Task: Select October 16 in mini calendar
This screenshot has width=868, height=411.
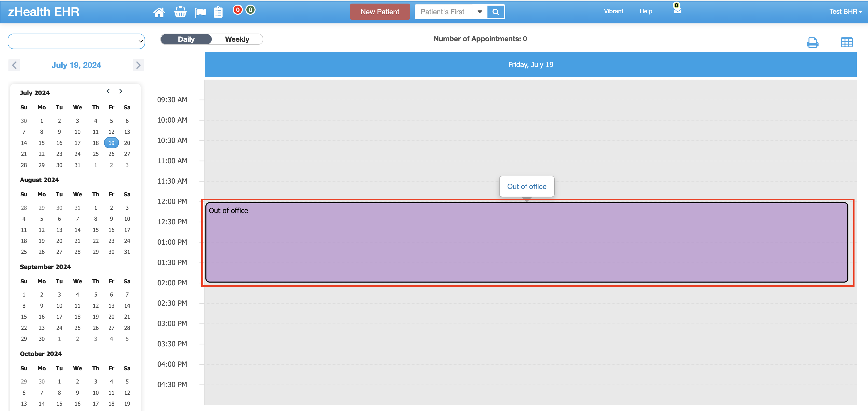Action: pyautogui.click(x=77, y=404)
